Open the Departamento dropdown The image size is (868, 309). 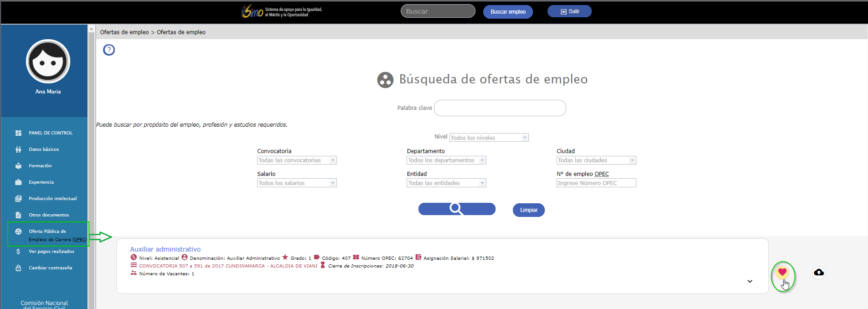pyautogui.click(x=446, y=160)
